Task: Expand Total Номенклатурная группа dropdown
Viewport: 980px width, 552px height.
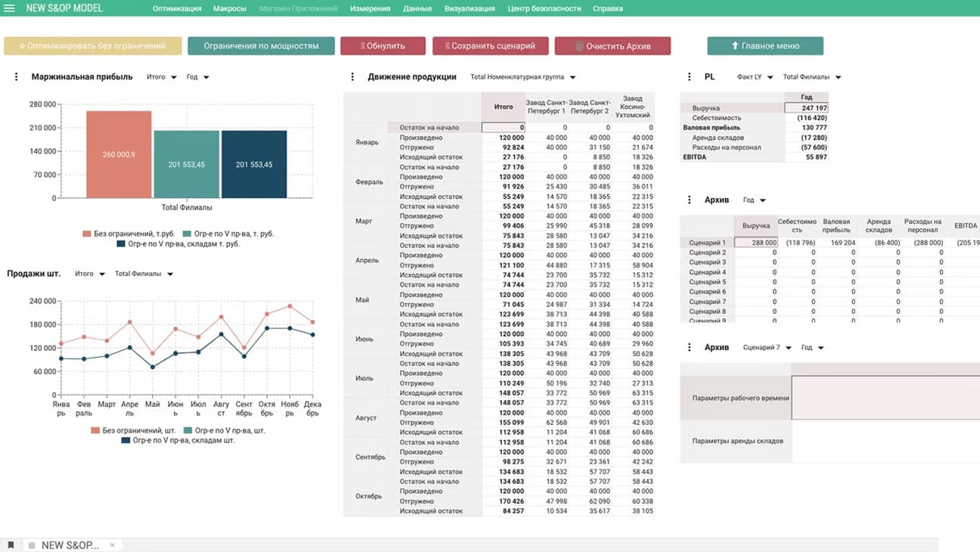Action: coord(523,77)
